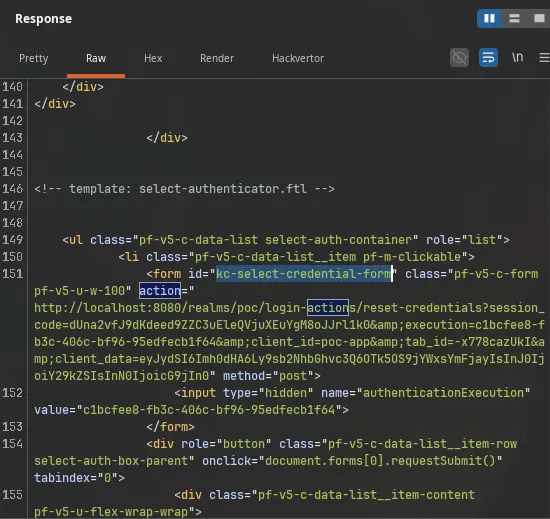Open the Hackvertor tab
The width and height of the screenshot is (550, 519).
(x=298, y=58)
